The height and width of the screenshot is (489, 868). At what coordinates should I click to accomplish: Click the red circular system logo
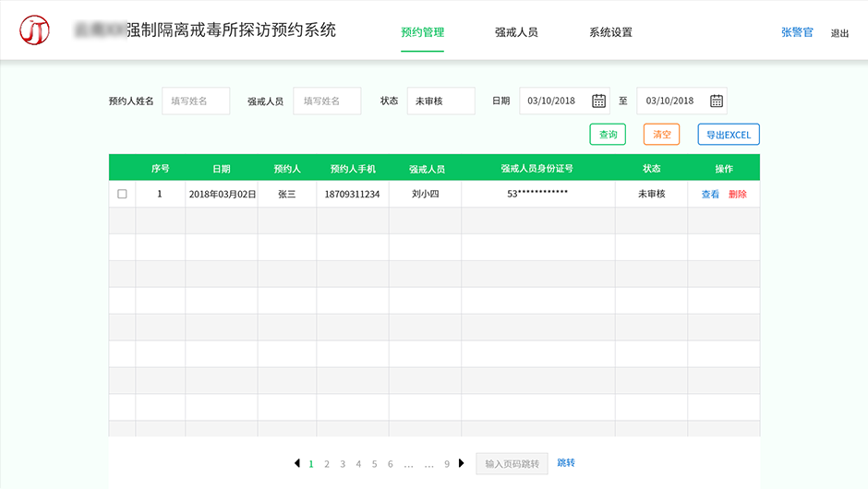(34, 30)
